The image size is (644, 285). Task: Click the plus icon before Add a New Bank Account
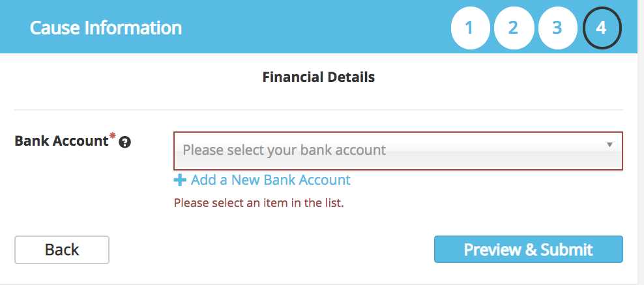coord(179,180)
